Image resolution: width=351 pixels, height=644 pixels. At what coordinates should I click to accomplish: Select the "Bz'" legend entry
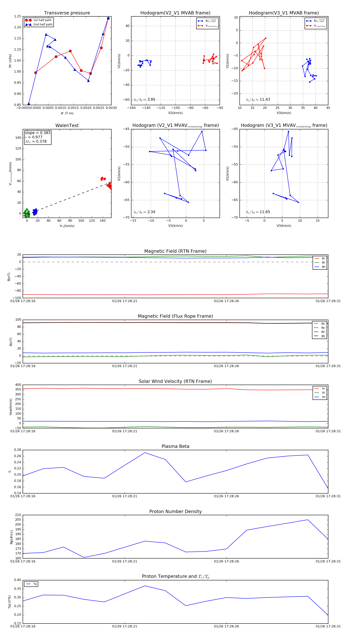click(x=320, y=332)
